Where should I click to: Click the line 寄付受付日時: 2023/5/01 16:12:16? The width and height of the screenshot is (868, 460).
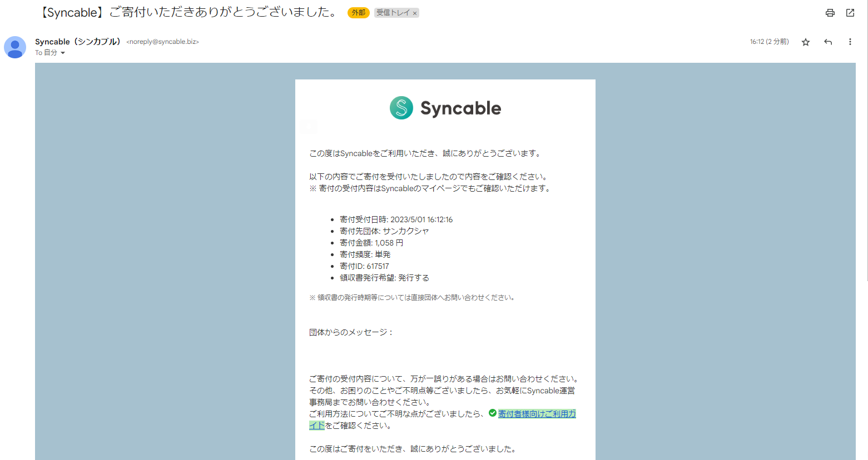[x=396, y=219]
